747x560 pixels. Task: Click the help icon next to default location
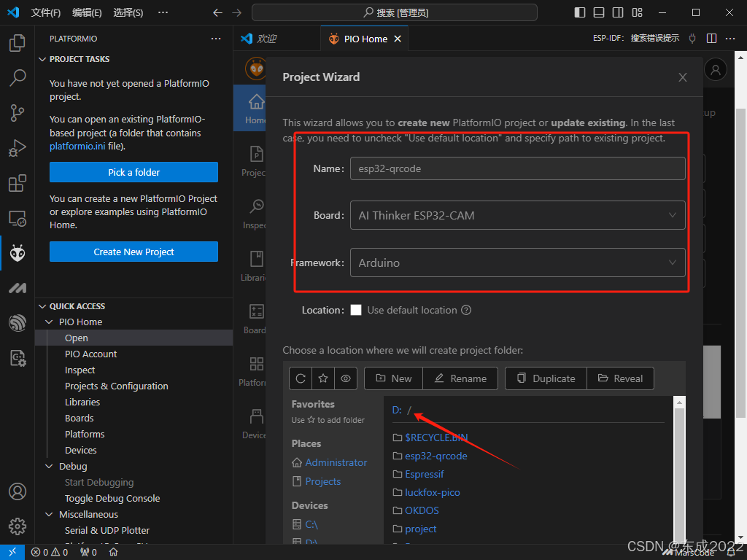(x=466, y=310)
